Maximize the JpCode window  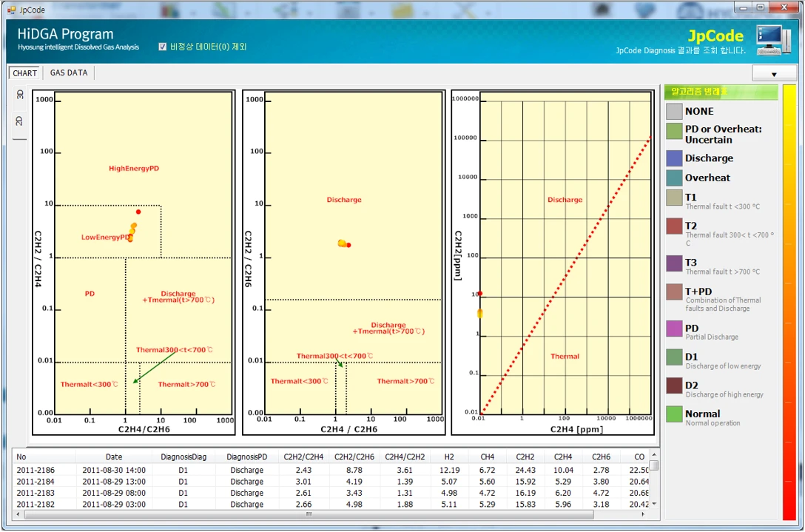pyautogui.click(x=761, y=7)
